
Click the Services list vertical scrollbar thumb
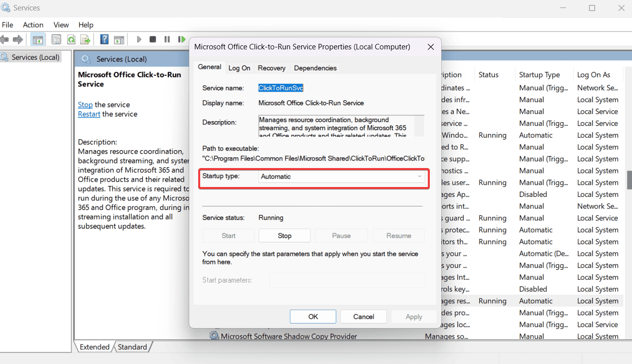[x=629, y=180]
